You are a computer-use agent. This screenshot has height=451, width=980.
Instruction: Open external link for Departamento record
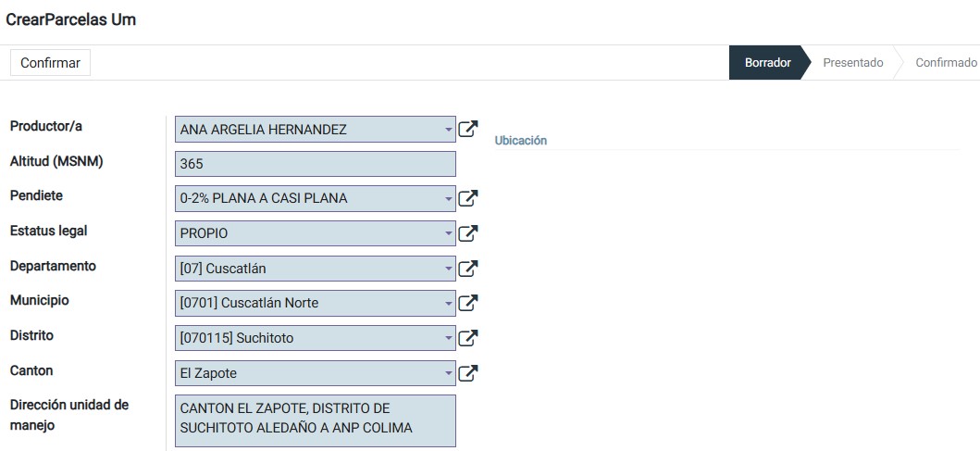468,269
